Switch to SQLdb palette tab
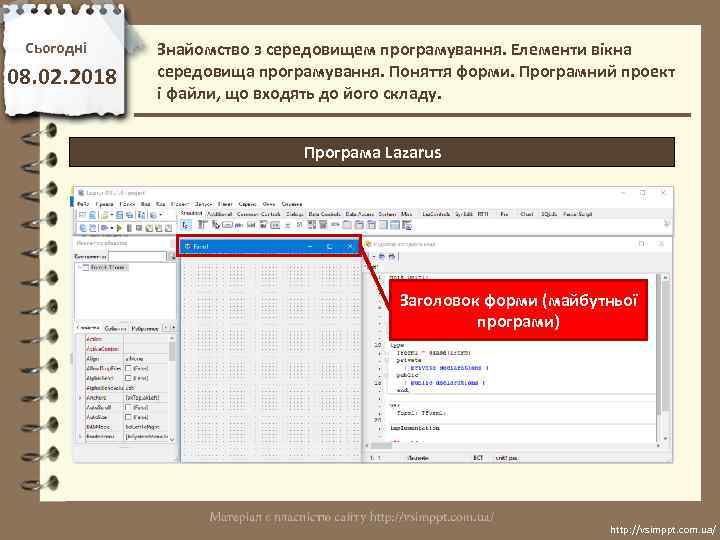 (x=549, y=214)
